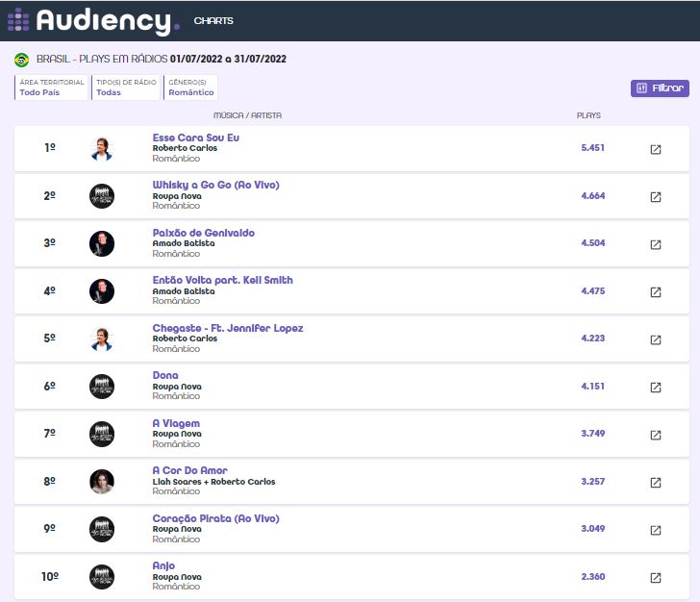Open the Tipo(s) de Rádio filter
Image resolution: width=700 pixels, height=602 pixels.
click(x=126, y=88)
